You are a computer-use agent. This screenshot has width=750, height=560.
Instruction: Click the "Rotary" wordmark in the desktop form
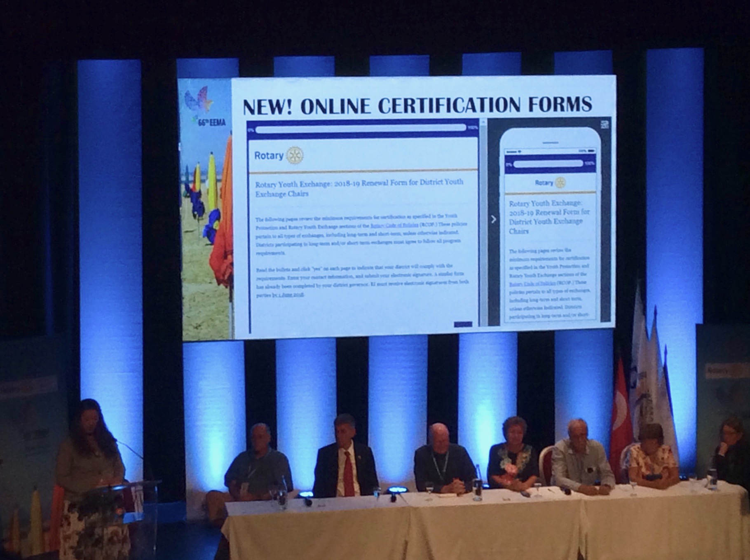(269, 156)
